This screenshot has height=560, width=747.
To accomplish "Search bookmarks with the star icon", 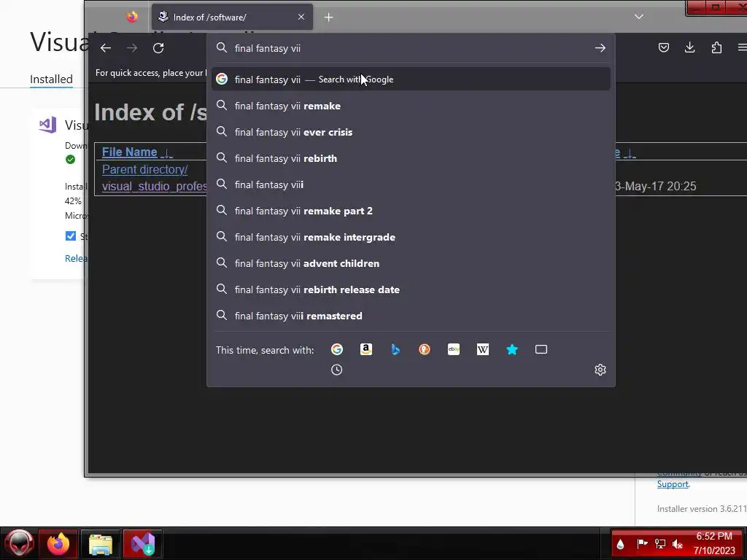I will [x=511, y=349].
